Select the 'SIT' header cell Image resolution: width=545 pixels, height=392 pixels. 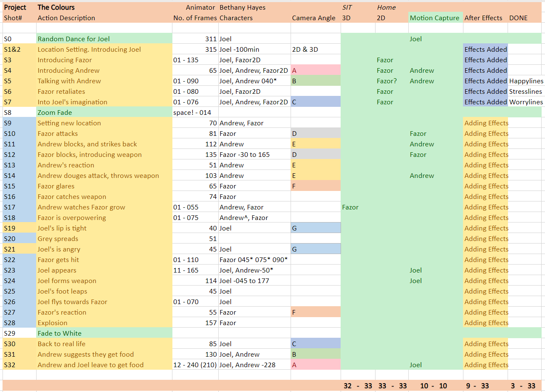coord(358,7)
